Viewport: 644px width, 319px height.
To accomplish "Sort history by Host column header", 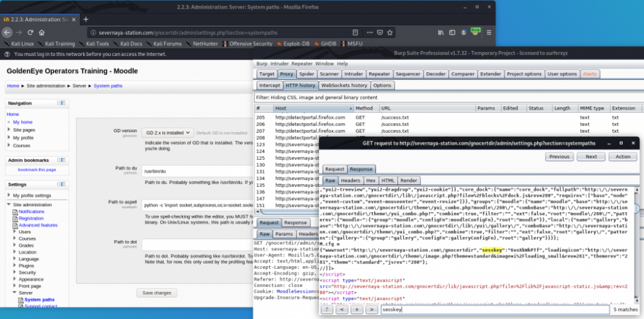I will 314,108.
